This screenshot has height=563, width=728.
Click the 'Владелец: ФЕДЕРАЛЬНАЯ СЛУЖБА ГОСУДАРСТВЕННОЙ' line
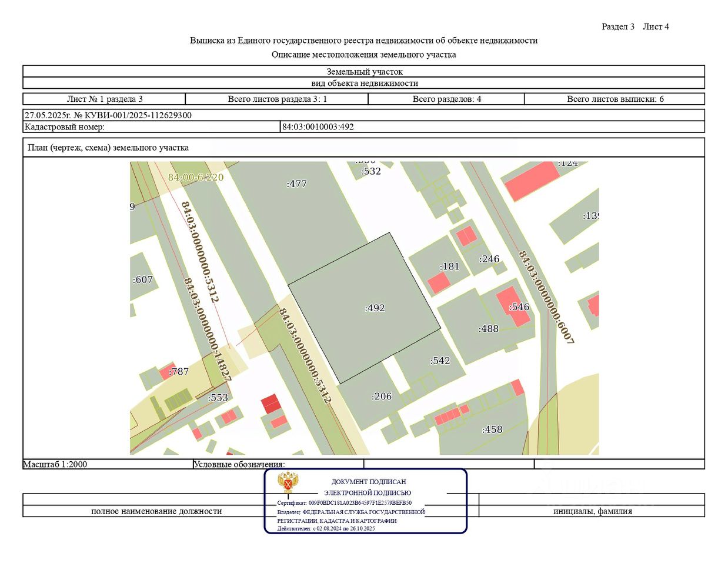tap(351, 512)
